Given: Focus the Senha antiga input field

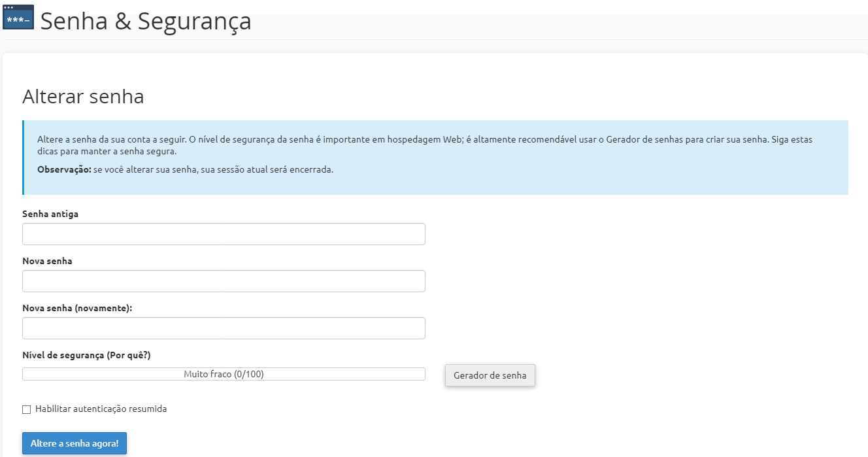Looking at the screenshot, I should tap(224, 234).
